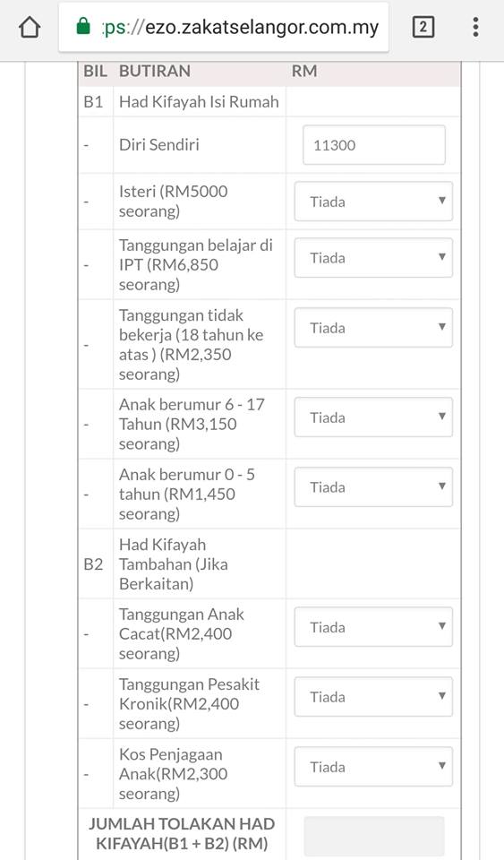Click the dropdown arrow in the Isteri row
This screenshot has height=860, width=504.
click(441, 201)
